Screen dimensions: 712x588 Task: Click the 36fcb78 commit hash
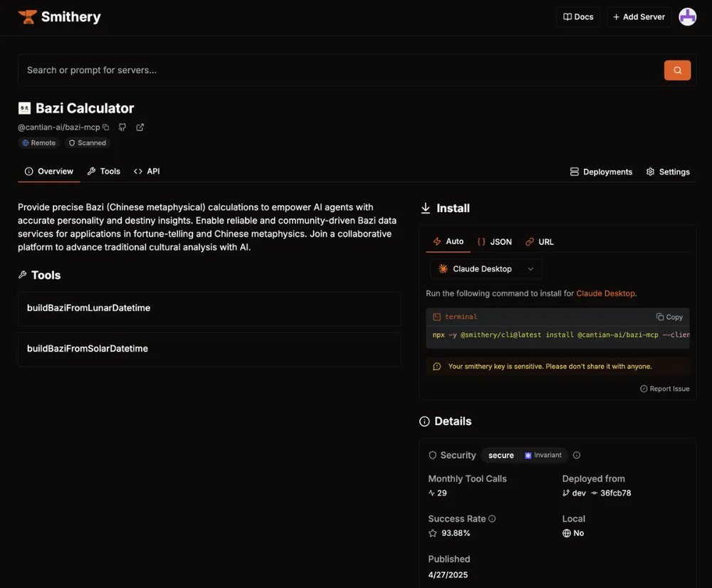pos(615,493)
